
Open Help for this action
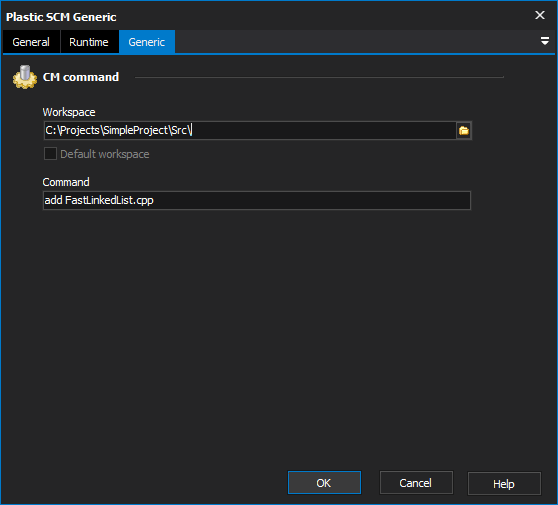[504, 483]
